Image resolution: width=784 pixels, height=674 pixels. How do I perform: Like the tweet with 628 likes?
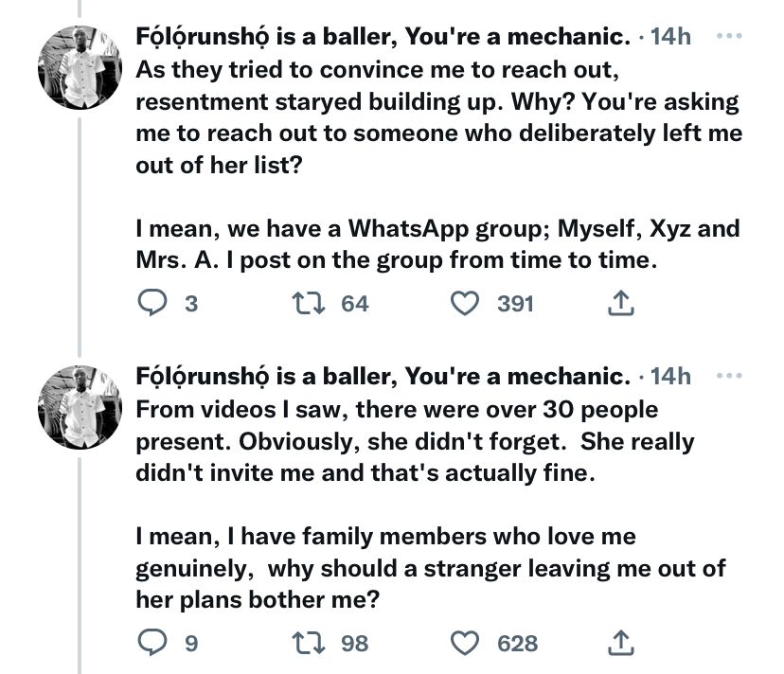coord(464,644)
